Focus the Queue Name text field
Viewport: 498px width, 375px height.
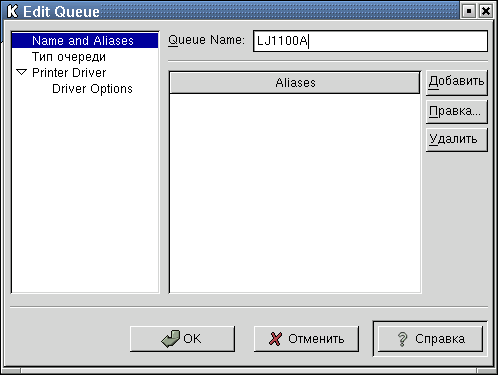pyautogui.click(x=370, y=41)
